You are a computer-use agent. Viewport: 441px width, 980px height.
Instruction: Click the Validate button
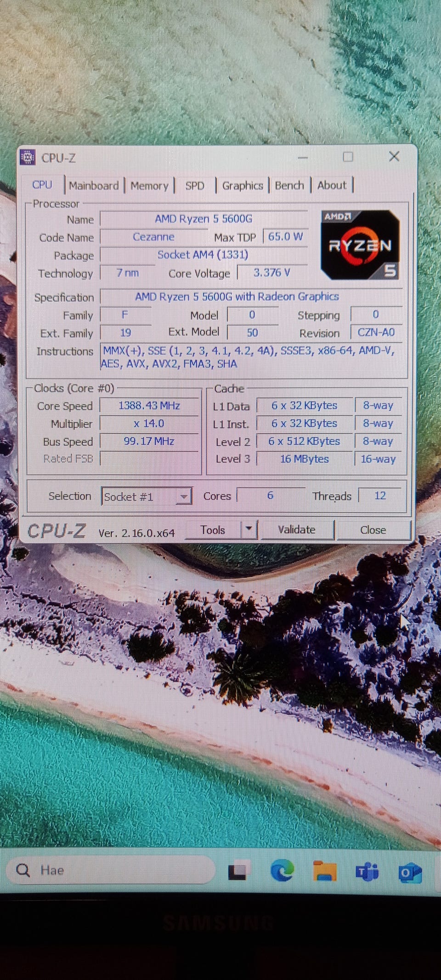tap(297, 530)
